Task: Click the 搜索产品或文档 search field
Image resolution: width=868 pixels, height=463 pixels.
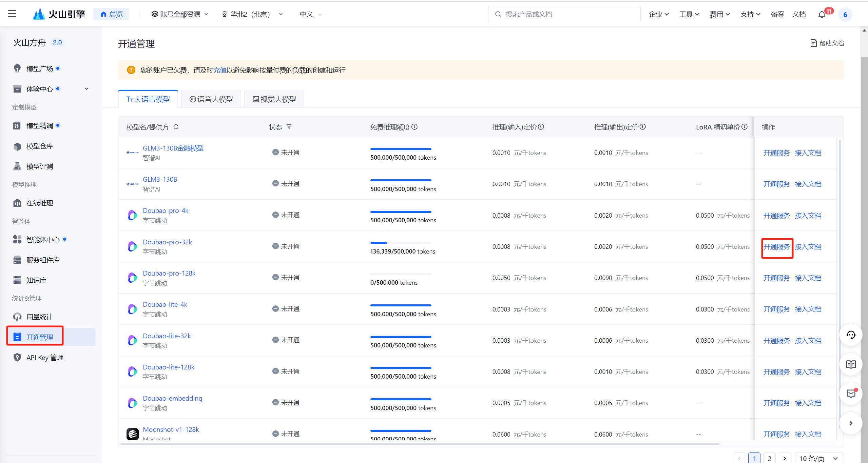Action: click(564, 14)
